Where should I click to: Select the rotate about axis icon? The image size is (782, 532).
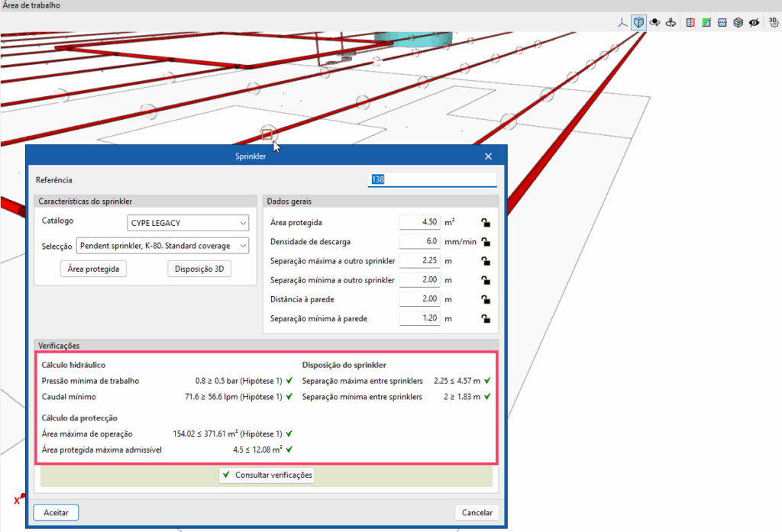tap(671, 22)
